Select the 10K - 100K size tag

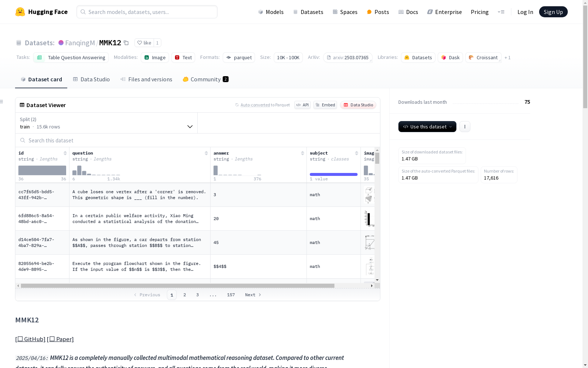[x=288, y=57]
